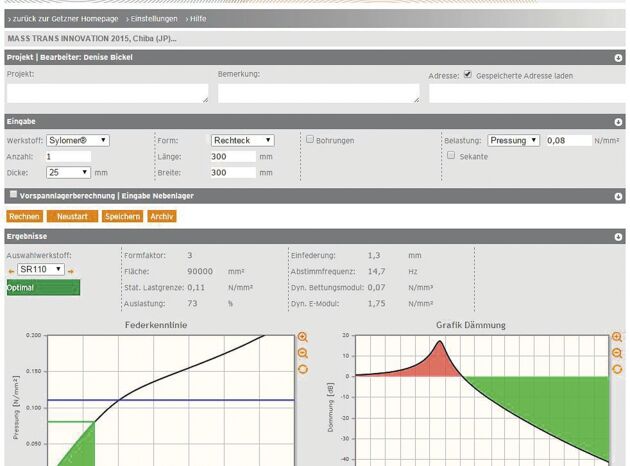Click the Rechnen button

25,216
